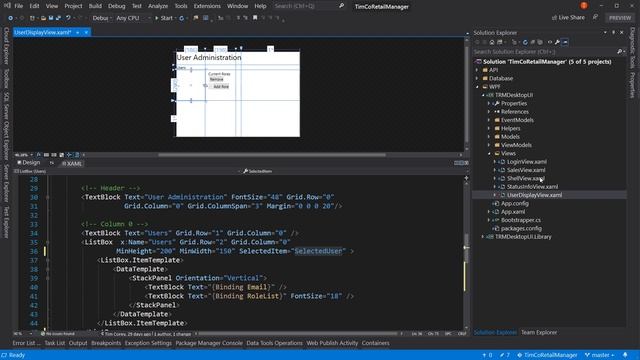Open the File menu
640x360 pixels.
click(x=18, y=6)
